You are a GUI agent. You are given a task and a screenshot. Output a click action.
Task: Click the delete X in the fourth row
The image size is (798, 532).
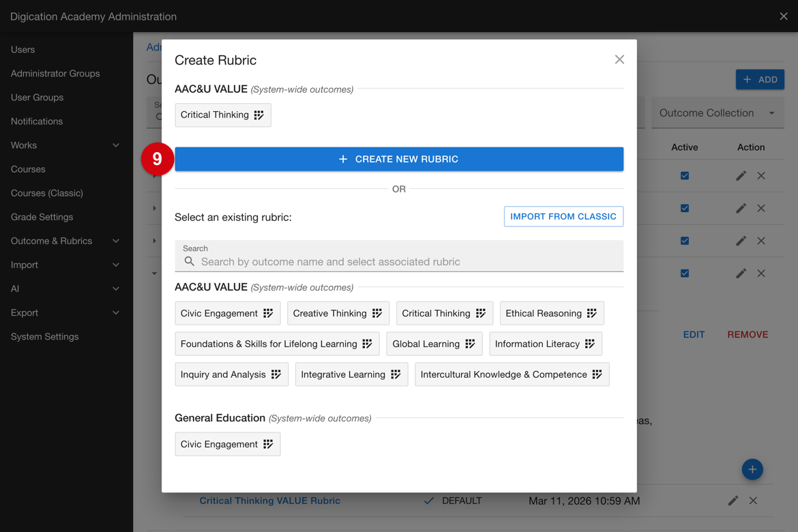click(761, 274)
